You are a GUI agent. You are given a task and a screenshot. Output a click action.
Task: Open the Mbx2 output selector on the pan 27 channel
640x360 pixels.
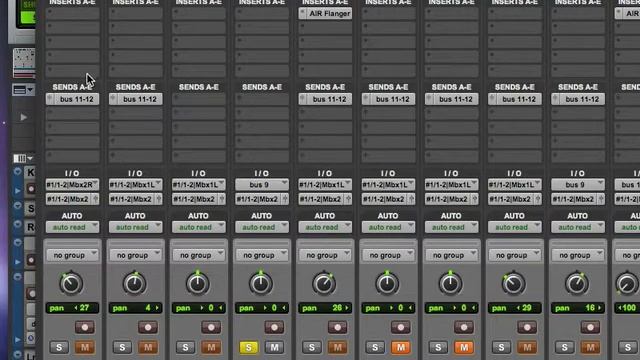[72, 199]
